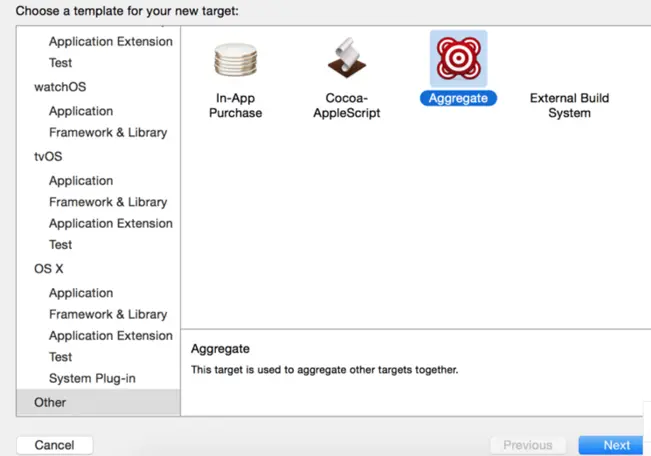Select Application under the tvOS section
This screenshot has width=651, height=456.
(x=81, y=181)
